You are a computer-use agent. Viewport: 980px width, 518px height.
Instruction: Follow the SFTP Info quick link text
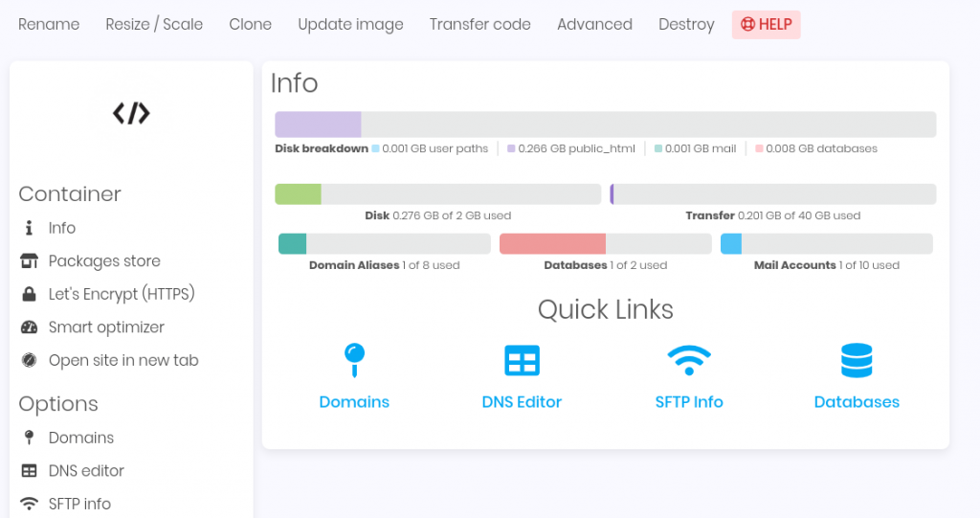coord(689,401)
